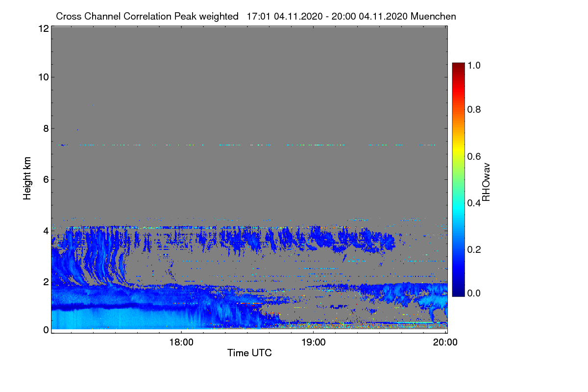Click the colorbar value 0.0
Image resolution: width=588 pixels, height=392 pixels.
(x=475, y=293)
